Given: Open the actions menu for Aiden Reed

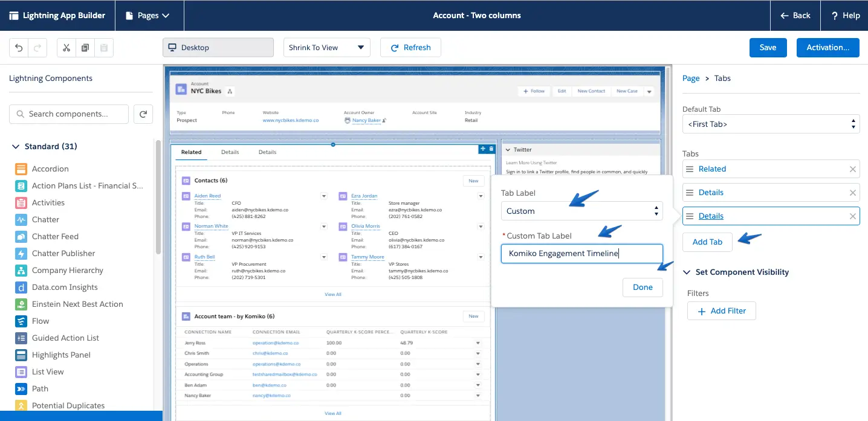Looking at the screenshot, I should [324, 196].
